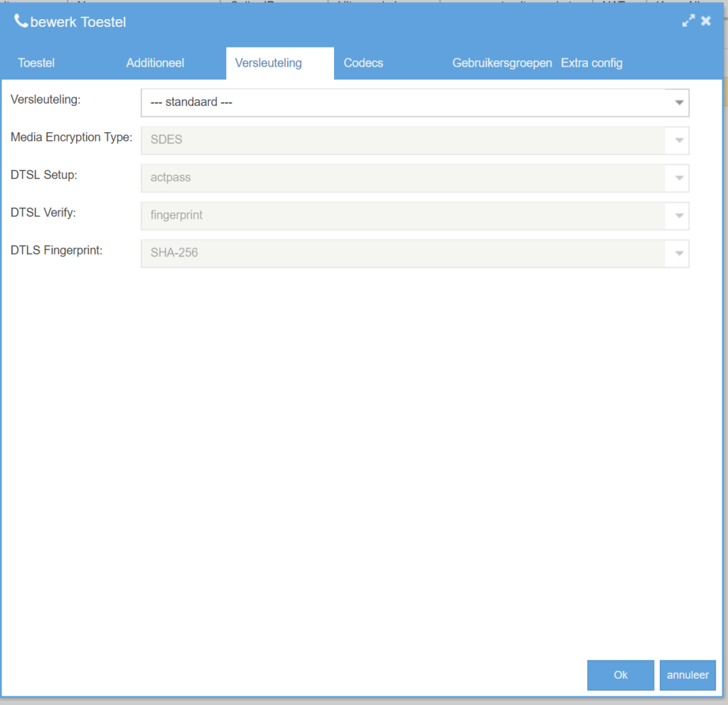The image size is (728, 705).
Task: Expand the DTSL Verify dropdown arrow
Action: 678,215
